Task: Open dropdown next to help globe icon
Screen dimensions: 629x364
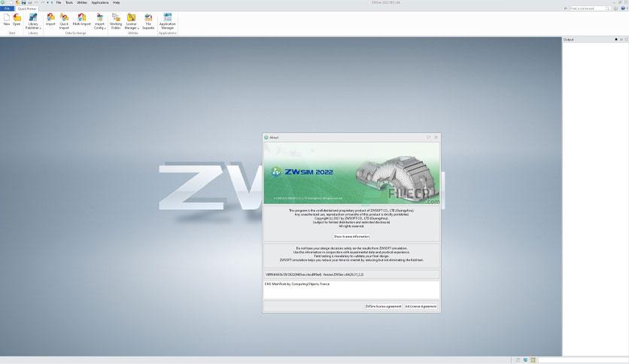Action: point(627,8)
